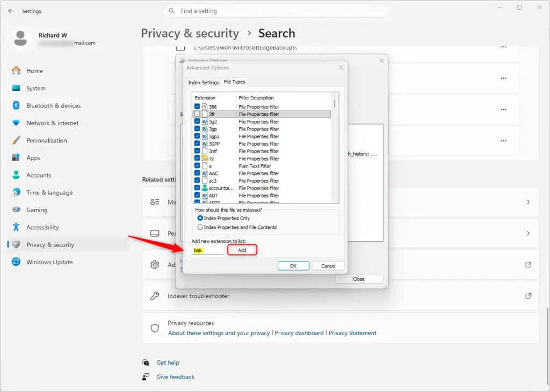Open the Personalization brush icon
550x392 pixels.
(16, 140)
